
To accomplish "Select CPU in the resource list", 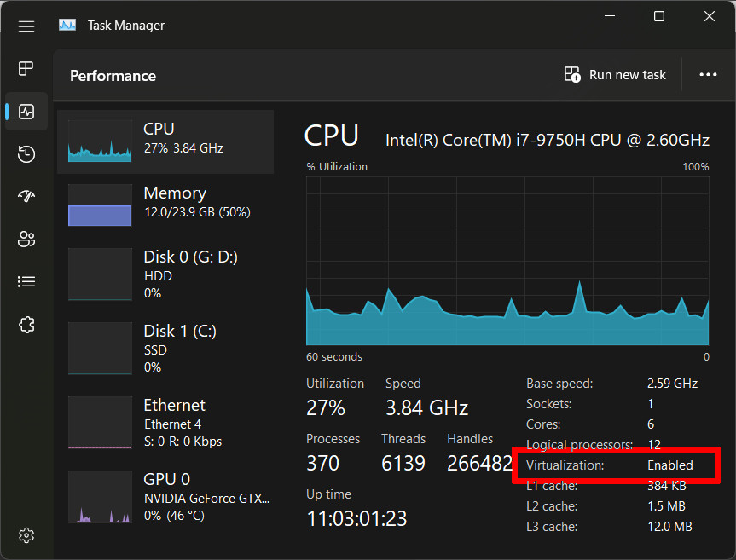I will click(x=165, y=141).
